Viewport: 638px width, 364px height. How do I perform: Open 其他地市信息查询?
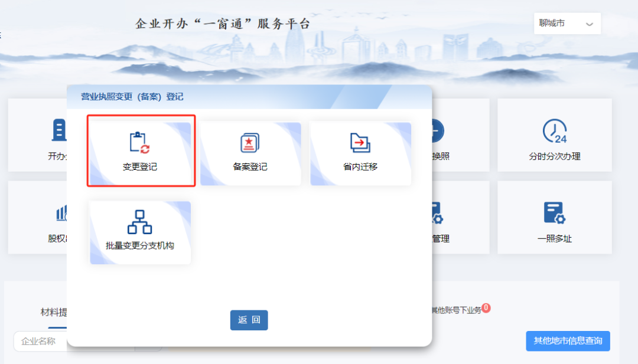click(567, 341)
